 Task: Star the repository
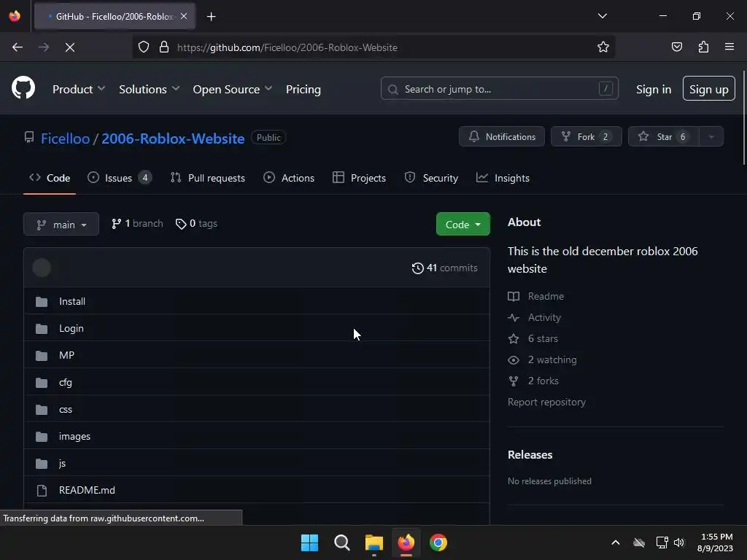[663, 136]
